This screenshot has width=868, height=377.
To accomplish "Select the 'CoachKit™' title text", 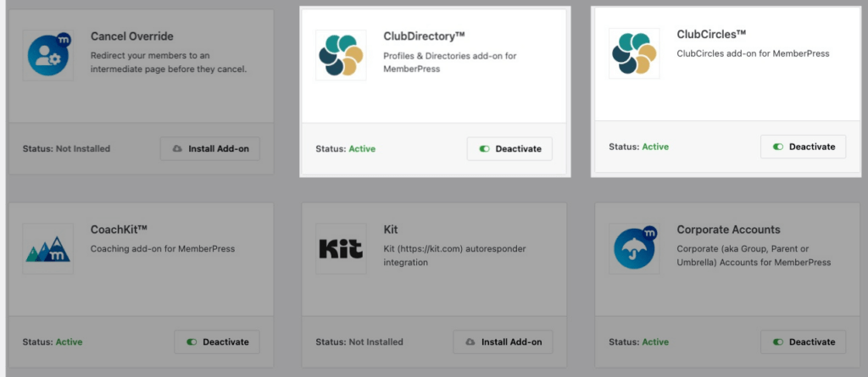I will point(119,230).
